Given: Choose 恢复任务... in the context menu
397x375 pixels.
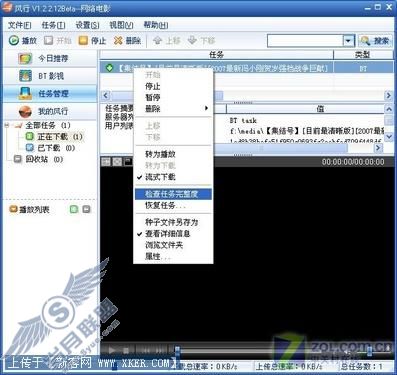Looking at the screenshot, I should 173,205.
